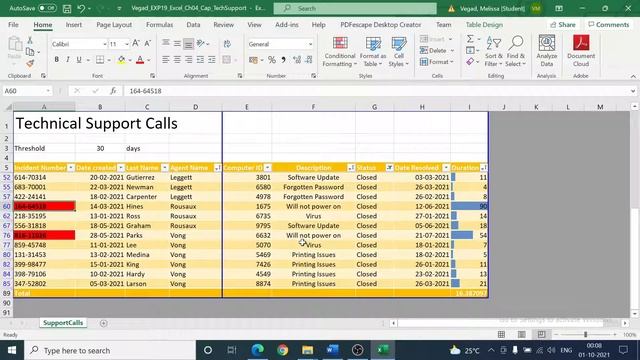Image resolution: width=640 pixels, height=360 pixels.
Task: Click the Undo arrow icon
Action: 81,8
